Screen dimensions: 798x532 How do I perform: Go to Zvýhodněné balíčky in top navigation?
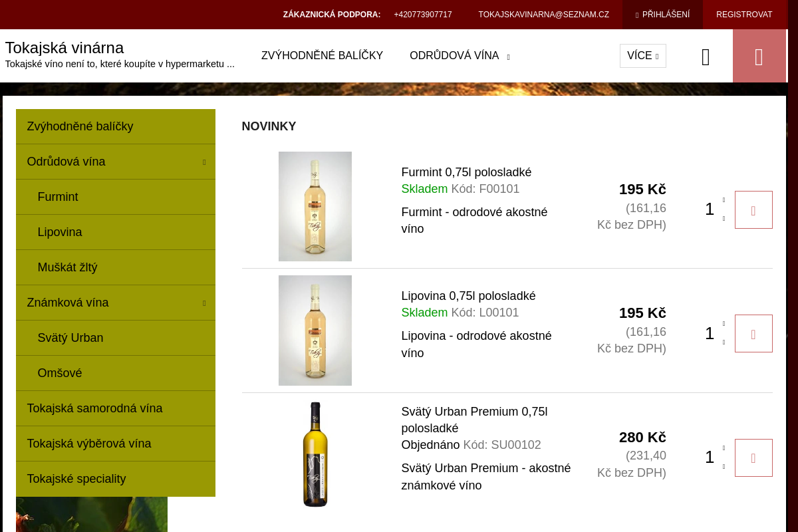[322, 56]
